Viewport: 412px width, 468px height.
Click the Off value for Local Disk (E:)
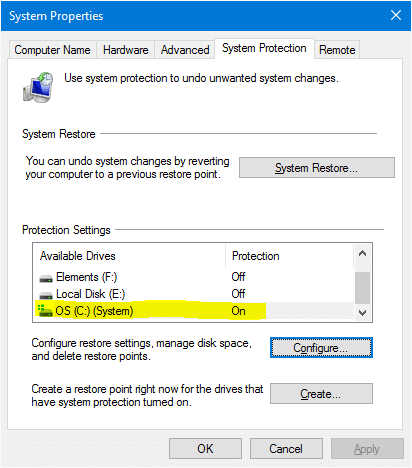(x=238, y=294)
